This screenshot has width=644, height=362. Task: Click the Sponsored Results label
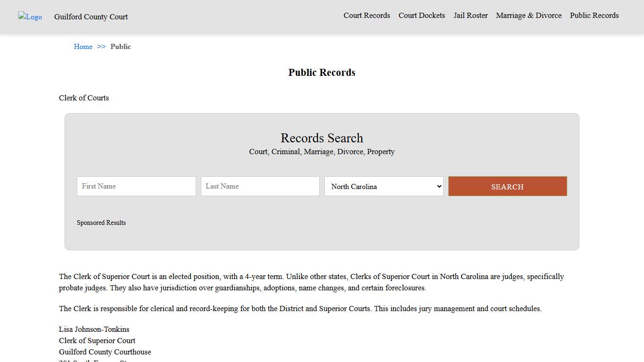pyautogui.click(x=101, y=222)
